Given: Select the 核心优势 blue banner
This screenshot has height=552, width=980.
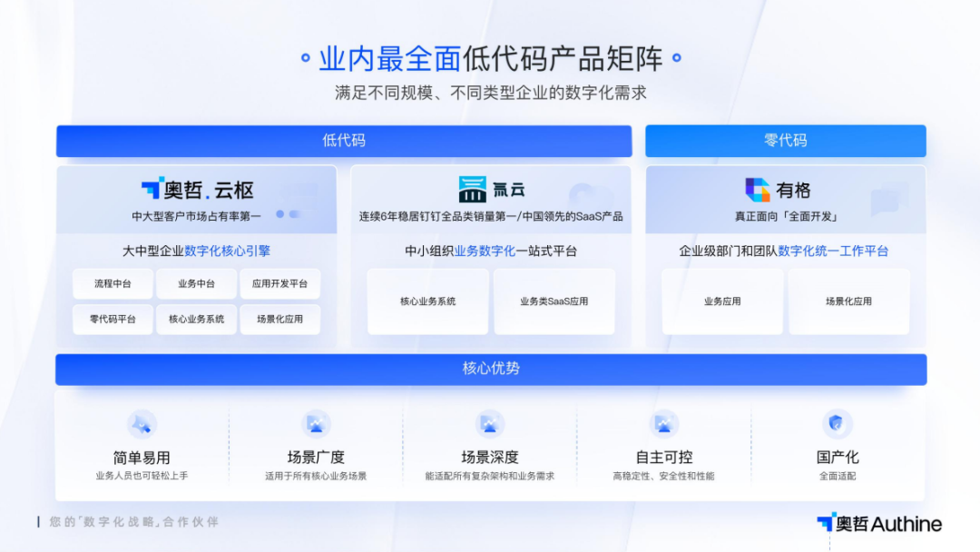Looking at the screenshot, I should [x=491, y=369].
